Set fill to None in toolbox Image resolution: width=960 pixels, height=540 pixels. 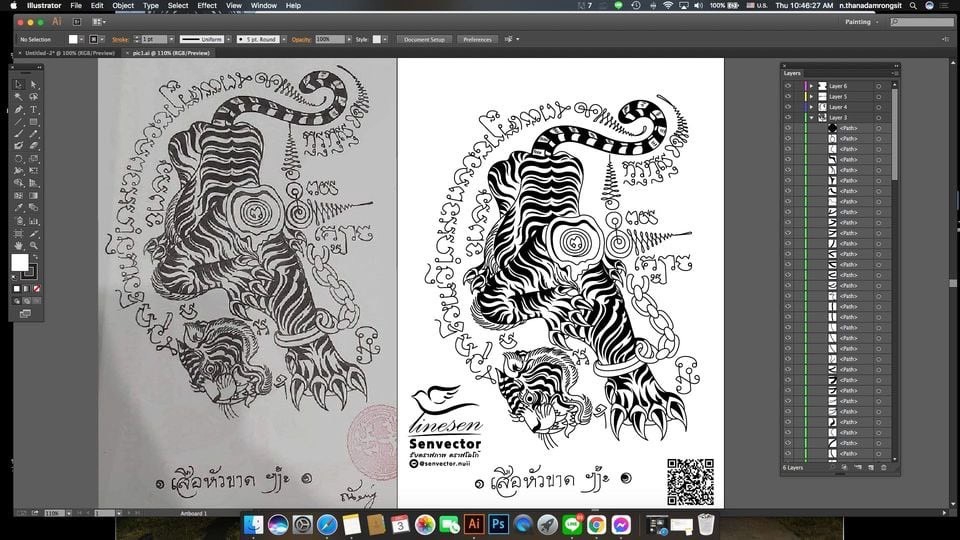(x=37, y=288)
